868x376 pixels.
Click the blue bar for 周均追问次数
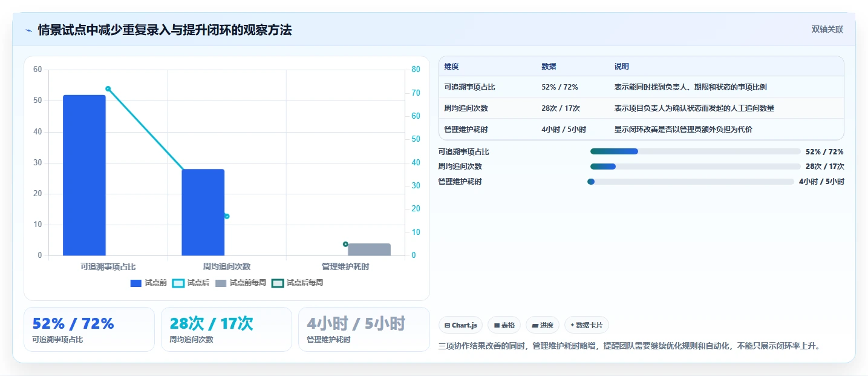(x=203, y=212)
